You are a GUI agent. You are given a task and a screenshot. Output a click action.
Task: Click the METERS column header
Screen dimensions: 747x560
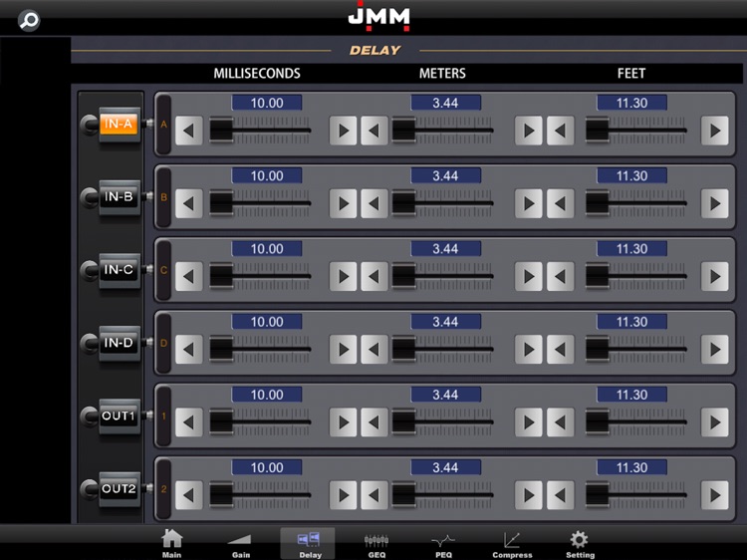pyautogui.click(x=442, y=74)
